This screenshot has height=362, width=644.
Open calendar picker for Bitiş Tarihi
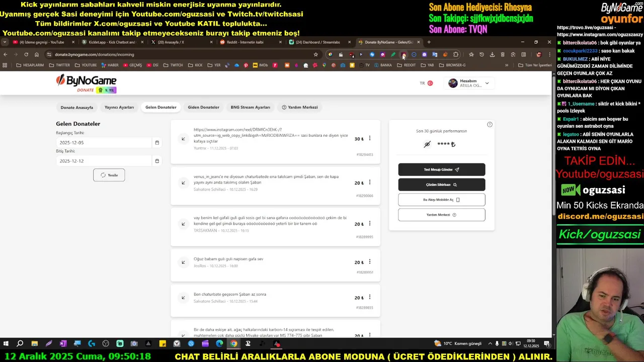click(x=157, y=161)
